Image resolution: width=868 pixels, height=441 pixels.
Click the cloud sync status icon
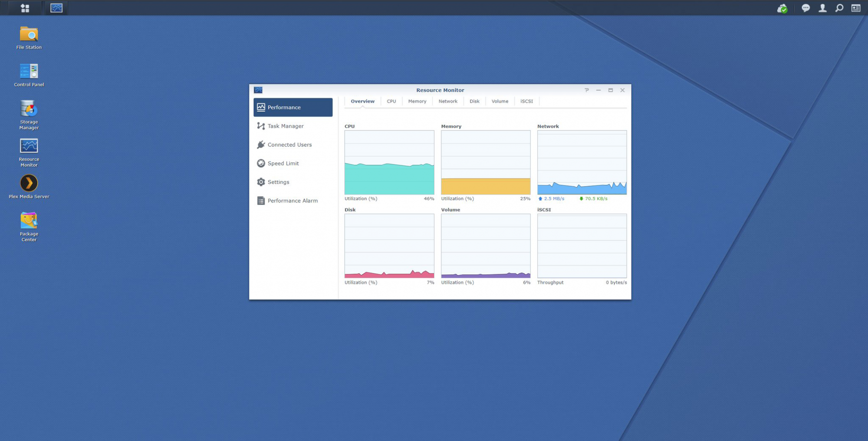tap(782, 8)
